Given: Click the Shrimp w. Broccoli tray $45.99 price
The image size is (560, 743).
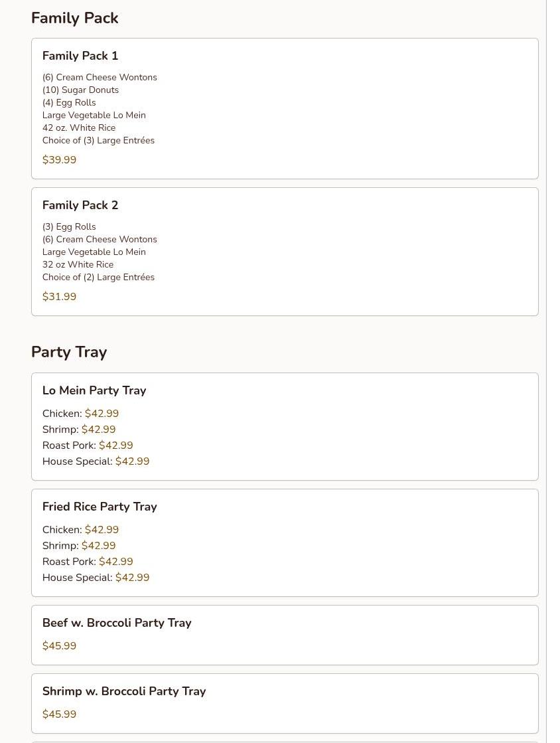Looking at the screenshot, I should pyautogui.click(x=59, y=714).
